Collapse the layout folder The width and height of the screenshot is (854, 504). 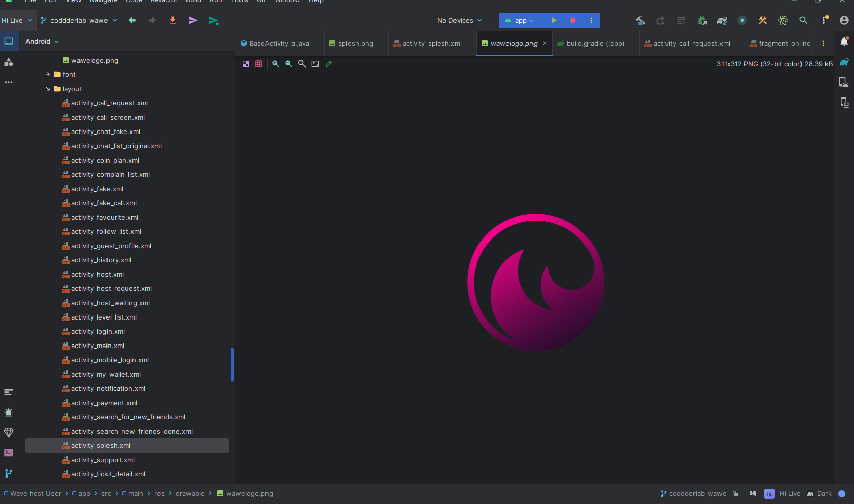(x=48, y=89)
